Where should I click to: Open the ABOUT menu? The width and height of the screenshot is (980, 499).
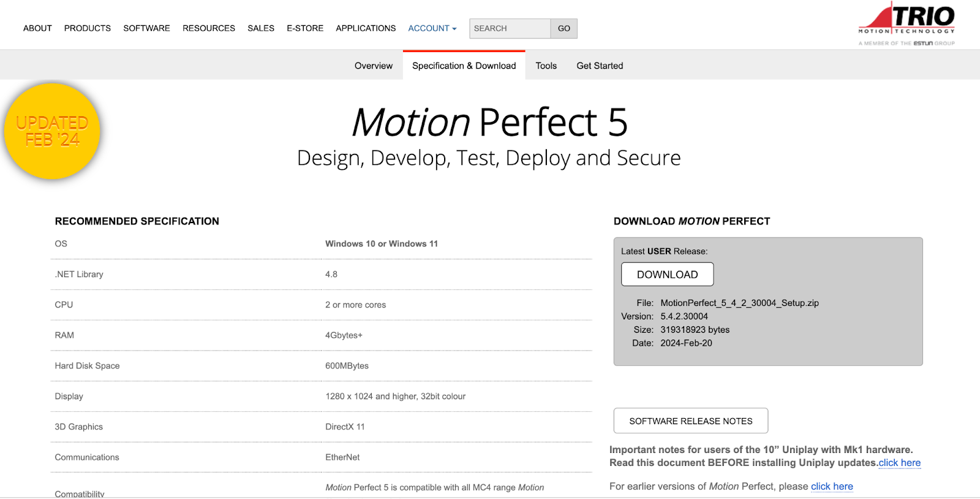37,28
